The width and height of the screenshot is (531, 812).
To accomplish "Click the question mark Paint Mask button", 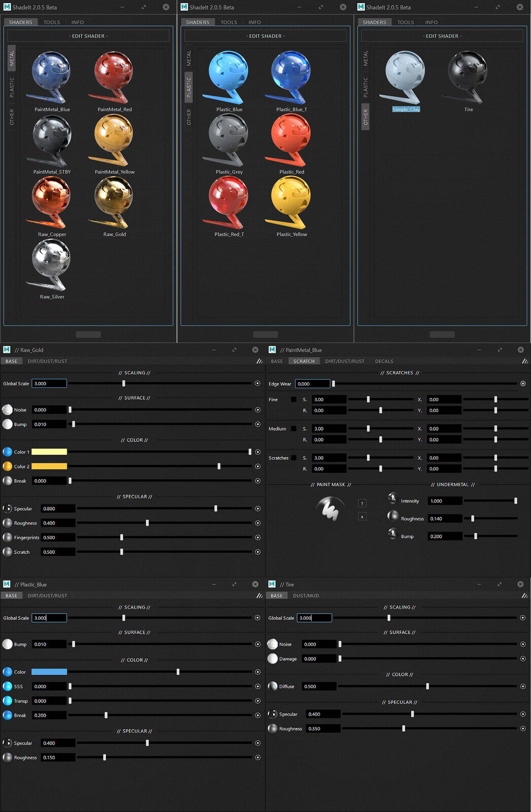I will pos(362,503).
